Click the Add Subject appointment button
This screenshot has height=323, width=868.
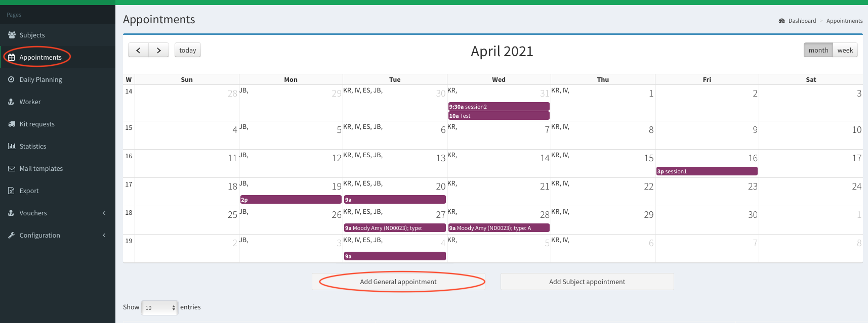[x=587, y=282]
